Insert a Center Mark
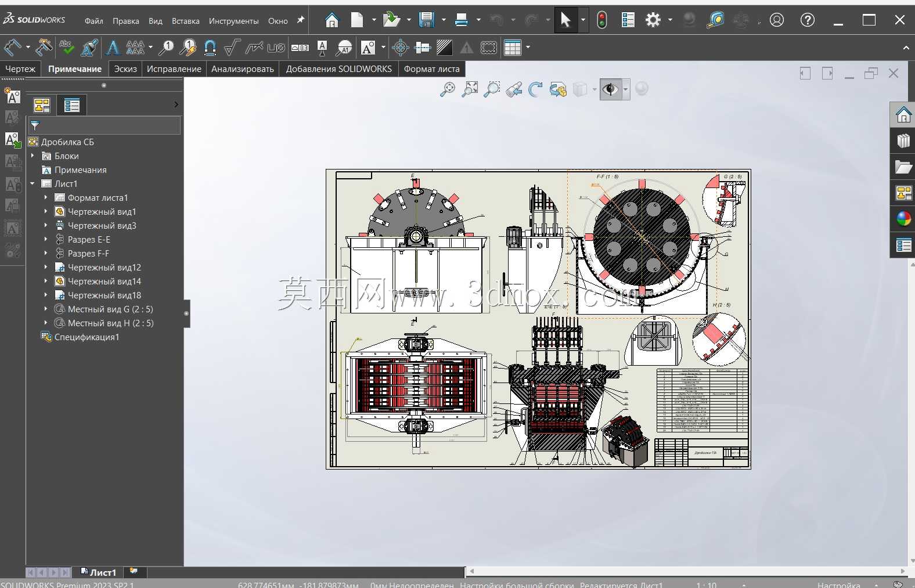 401,47
